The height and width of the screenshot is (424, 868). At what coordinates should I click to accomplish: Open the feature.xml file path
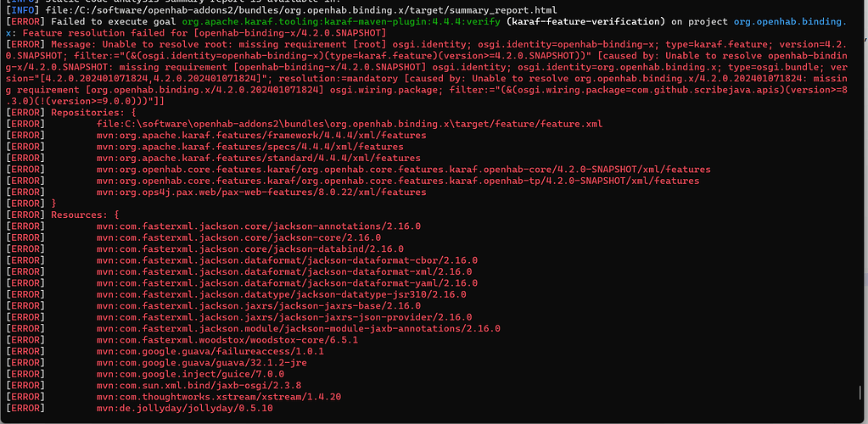tap(350, 124)
